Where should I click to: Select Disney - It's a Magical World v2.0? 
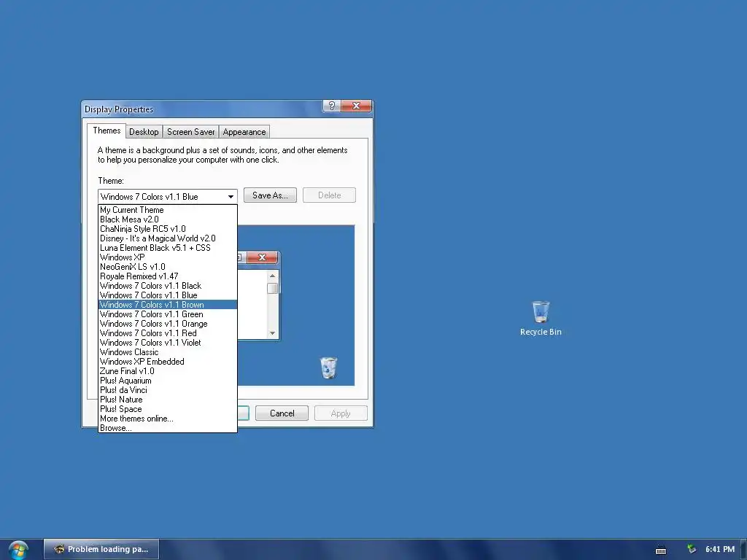click(x=168, y=238)
